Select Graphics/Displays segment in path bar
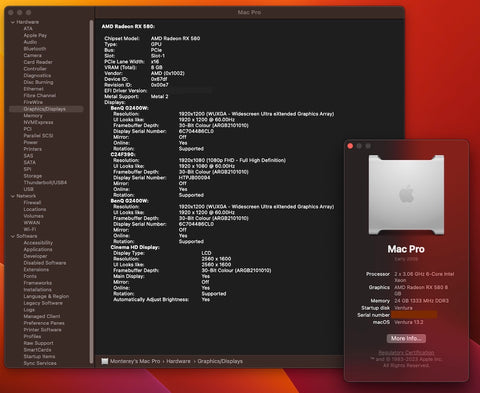Image resolution: width=480 pixels, height=393 pixels. [x=220, y=361]
